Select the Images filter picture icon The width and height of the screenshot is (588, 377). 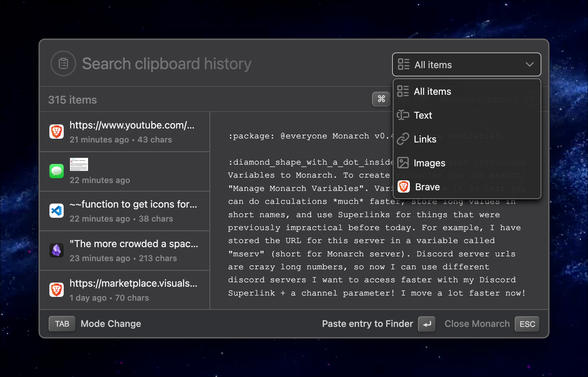click(403, 163)
